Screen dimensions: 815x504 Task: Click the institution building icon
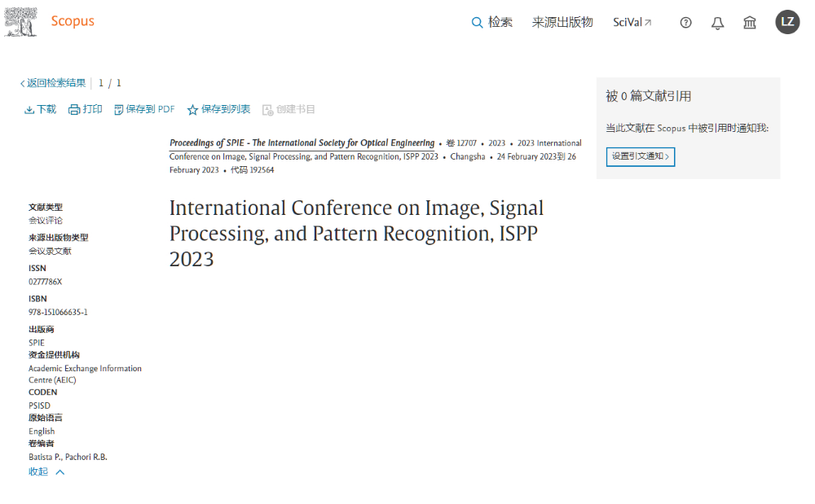coord(750,22)
